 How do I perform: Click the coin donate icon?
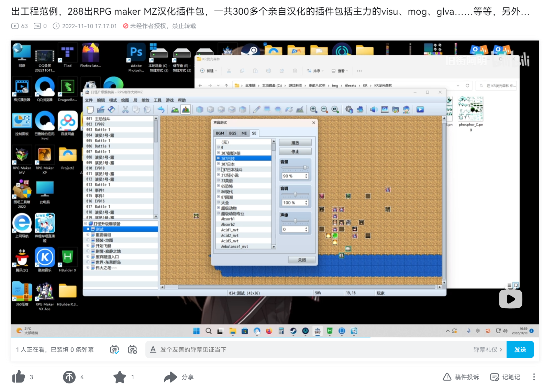[x=69, y=377]
